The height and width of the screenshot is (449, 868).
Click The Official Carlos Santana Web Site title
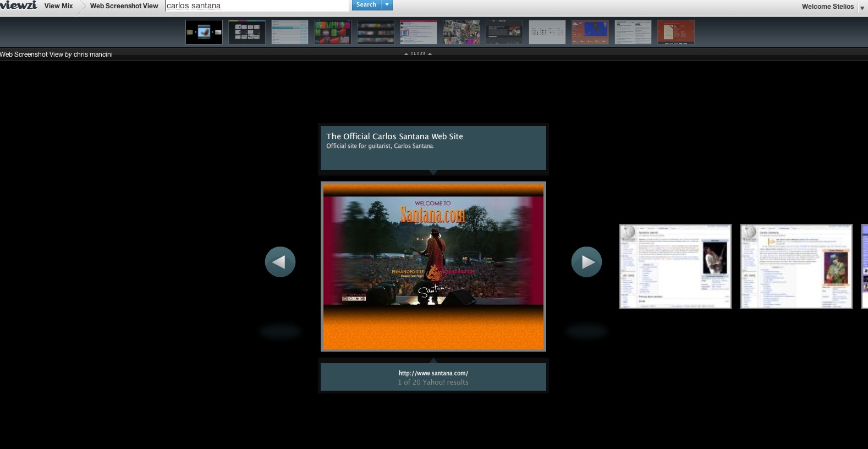394,136
